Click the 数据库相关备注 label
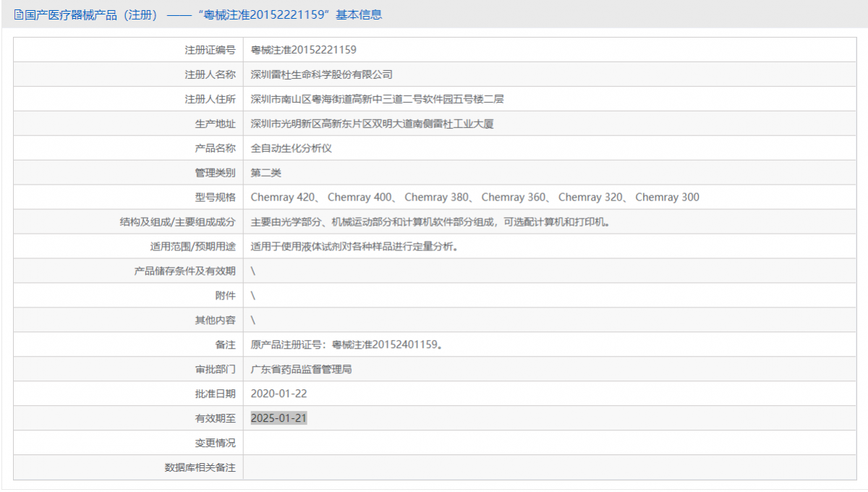This screenshot has height=492, width=868. pyautogui.click(x=200, y=467)
